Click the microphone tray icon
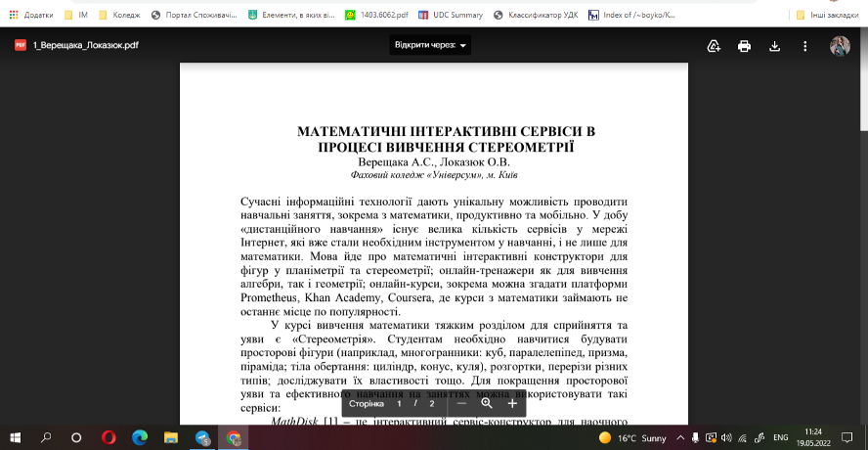This screenshot has height=450, width=868. pos(696,438)
